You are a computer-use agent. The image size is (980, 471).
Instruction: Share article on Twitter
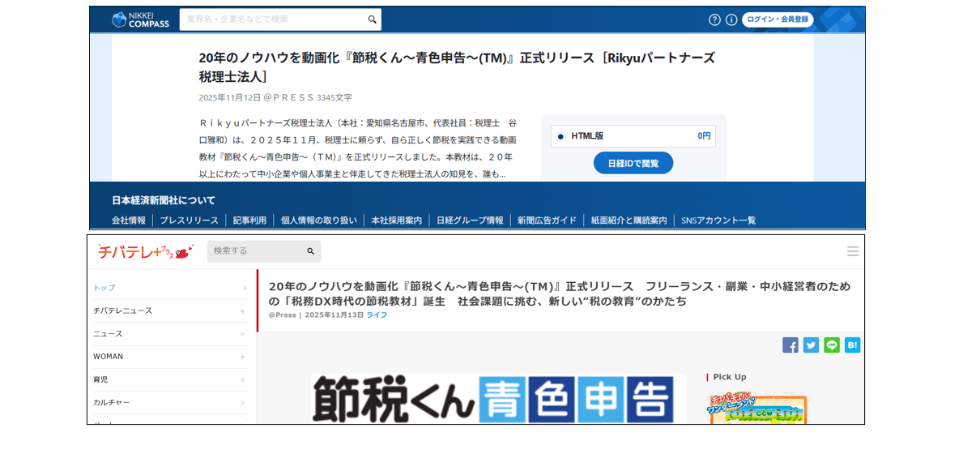(811, 345)
